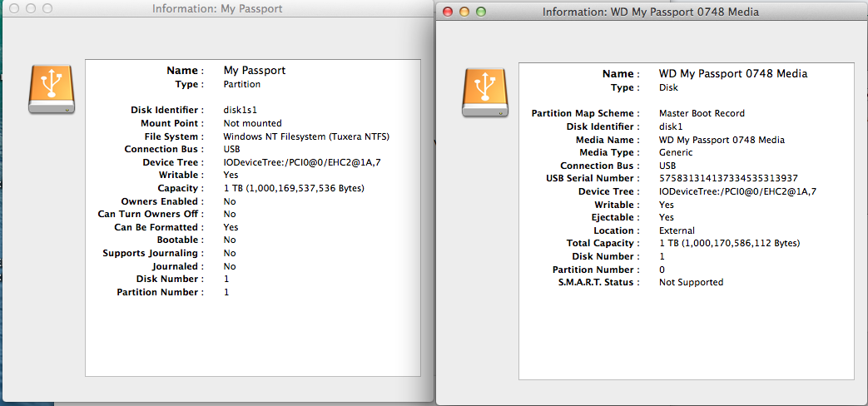868x406 pixels.
Task: Close the inactive My Passport information window
Action: point(14,9)
